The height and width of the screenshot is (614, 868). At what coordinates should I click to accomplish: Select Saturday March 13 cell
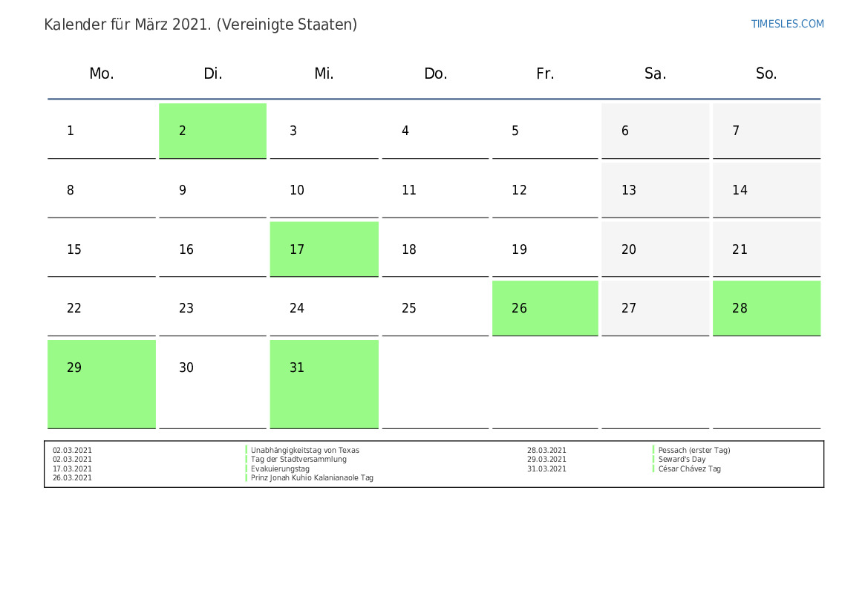tap(655, 190)
